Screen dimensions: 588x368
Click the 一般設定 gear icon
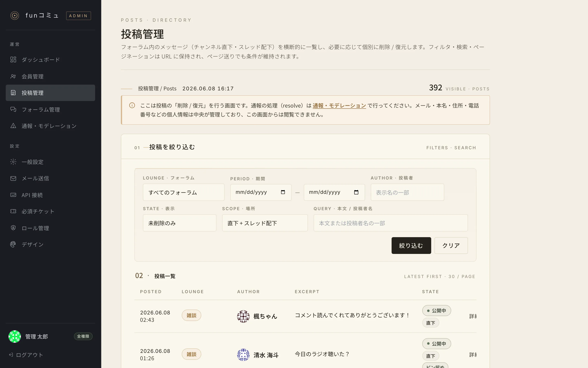point(13,162)
